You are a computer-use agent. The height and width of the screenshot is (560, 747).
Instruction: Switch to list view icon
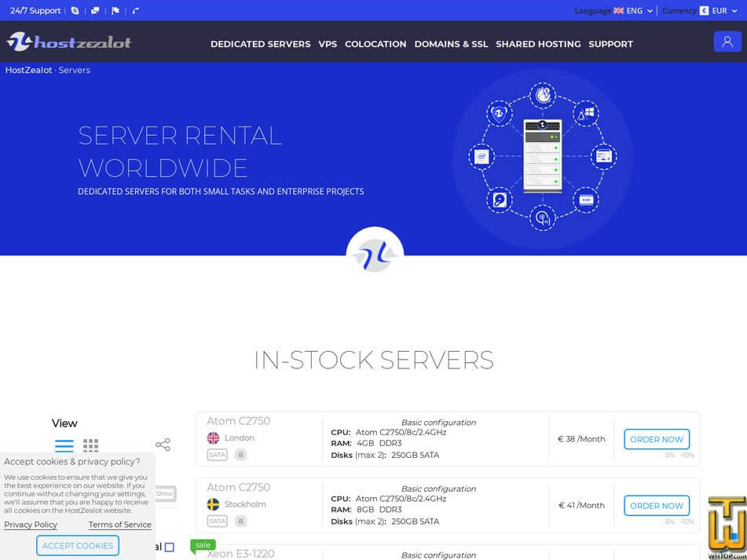(64, 445)
